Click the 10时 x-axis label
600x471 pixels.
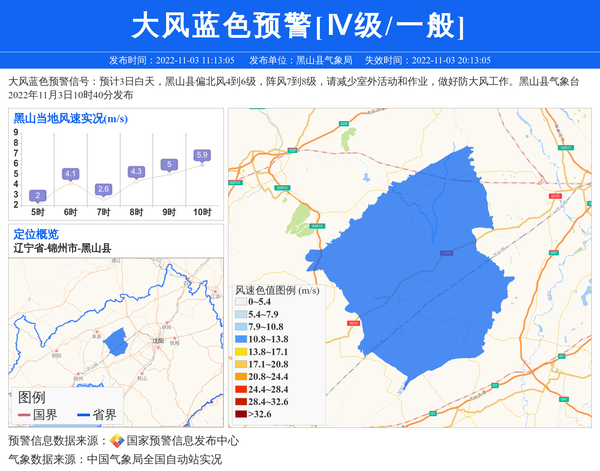click(x=202, y=212)
